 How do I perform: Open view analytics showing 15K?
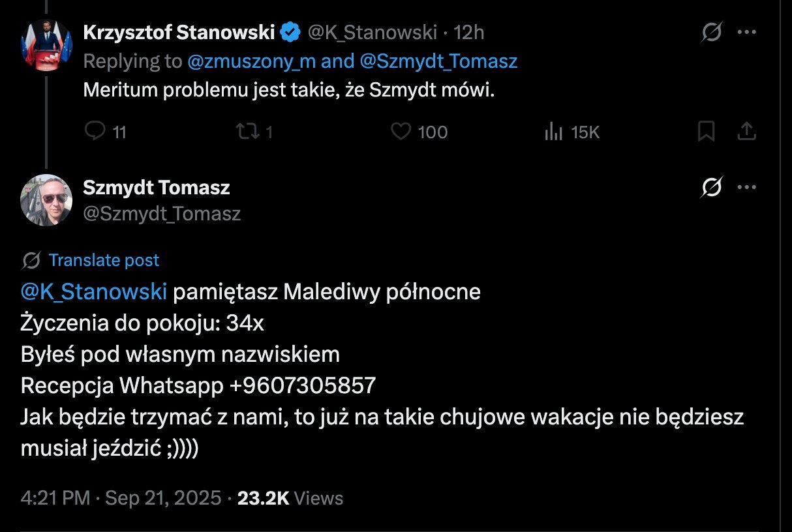[x=553, y=132]
